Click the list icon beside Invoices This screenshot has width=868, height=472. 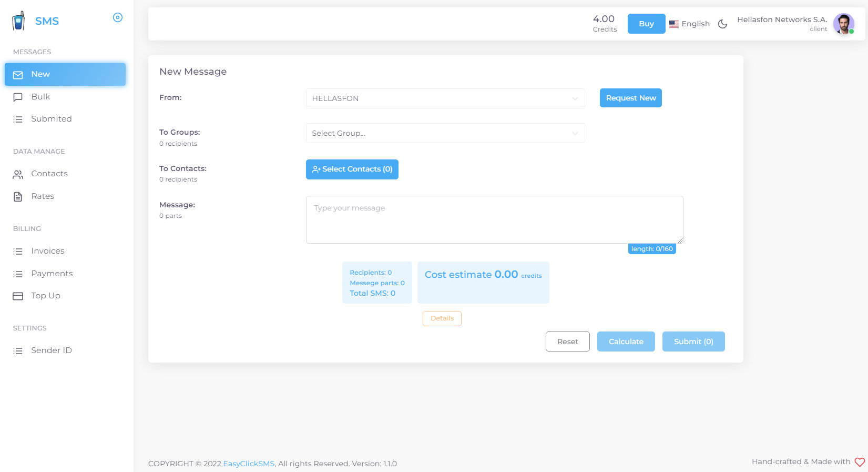tap(18, 252)
